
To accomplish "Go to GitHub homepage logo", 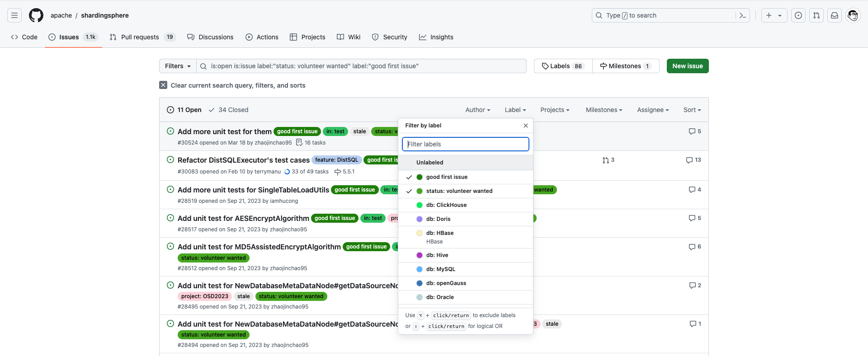I will (x=36, y=15).
